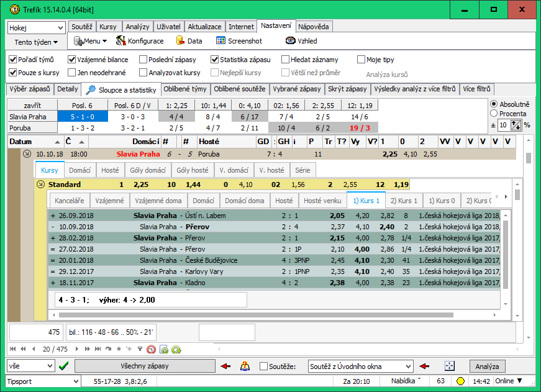Click the curved redo arrow in navigator
This screenshot has height=392, width=541.
pos(108,349)
